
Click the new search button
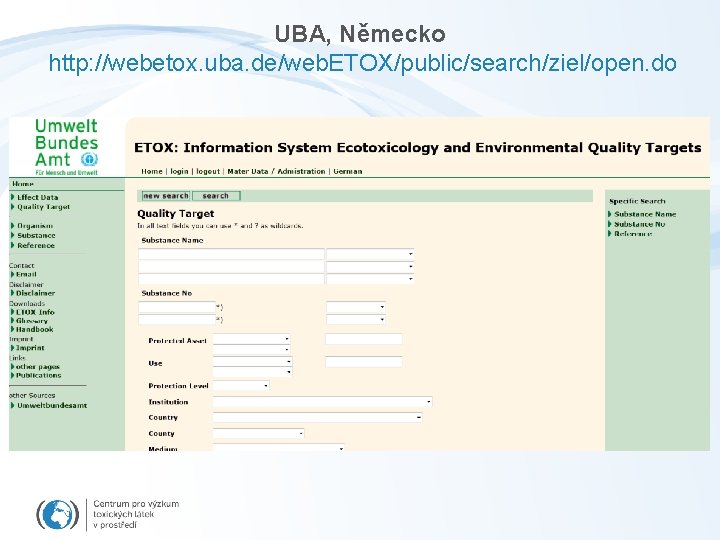point(166,196)
